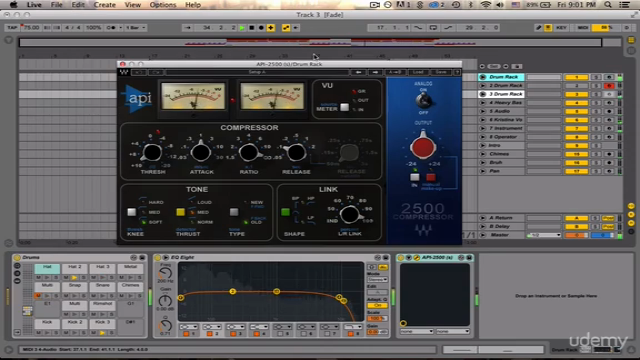Image resolution: width=640 pixels, height=360 pixels.
Task: Click the round Record button in transport
Action: coord(261,28)
